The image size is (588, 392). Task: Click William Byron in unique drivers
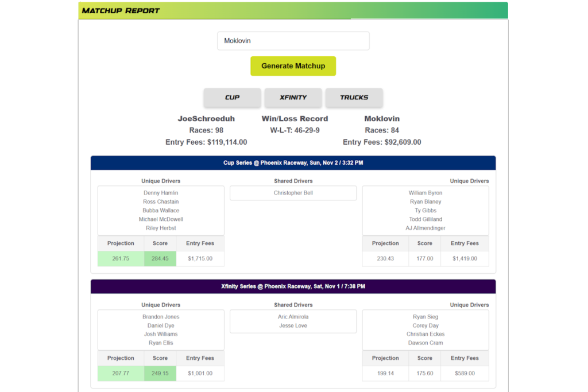(425, 193)
